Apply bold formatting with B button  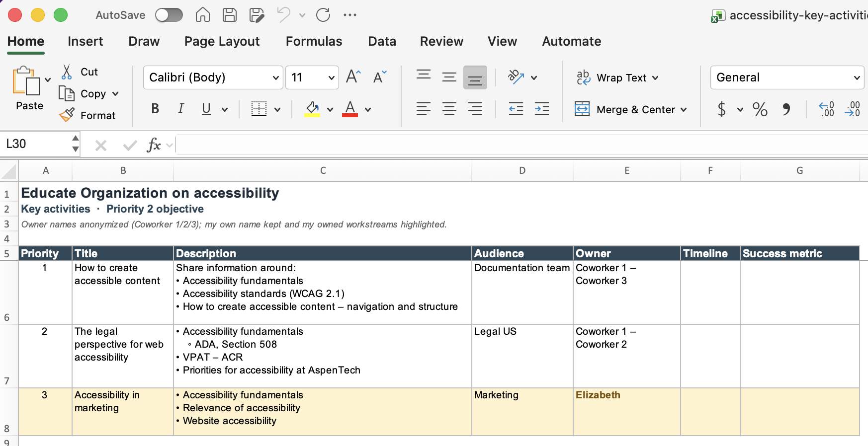155,109
